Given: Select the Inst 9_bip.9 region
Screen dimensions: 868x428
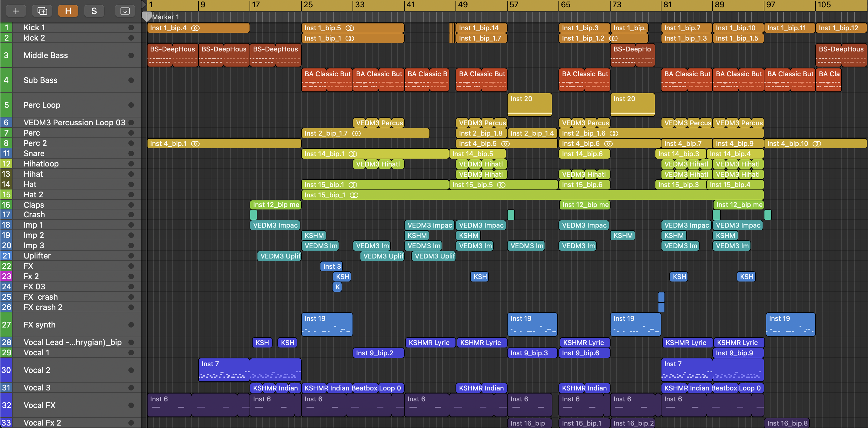Looking at the screenshot, I should [738, 353].
